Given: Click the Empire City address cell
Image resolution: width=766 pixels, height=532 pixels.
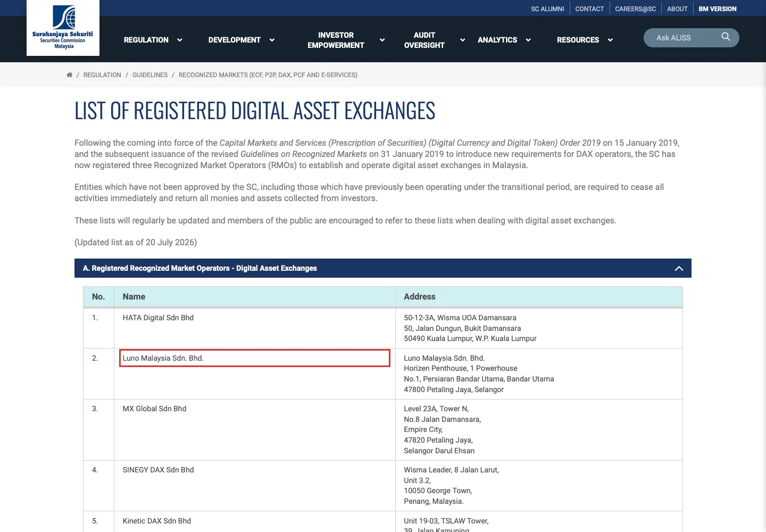Looking at the screenshot, I should (539, 430).
